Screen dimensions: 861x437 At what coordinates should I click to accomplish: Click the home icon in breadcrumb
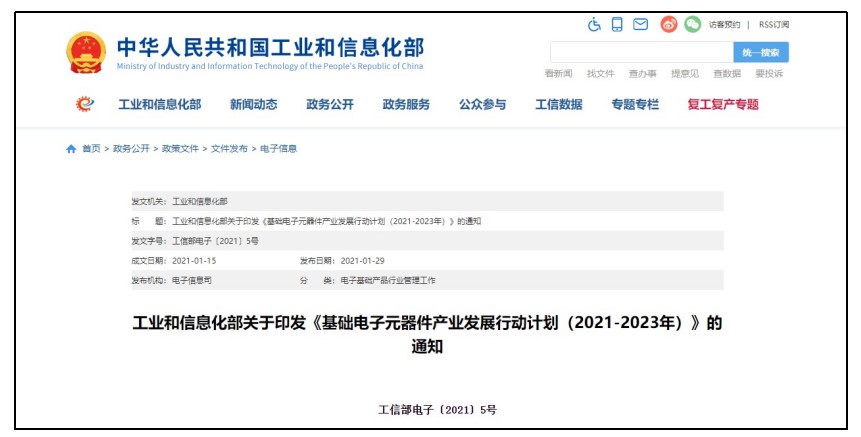(71, 149)
